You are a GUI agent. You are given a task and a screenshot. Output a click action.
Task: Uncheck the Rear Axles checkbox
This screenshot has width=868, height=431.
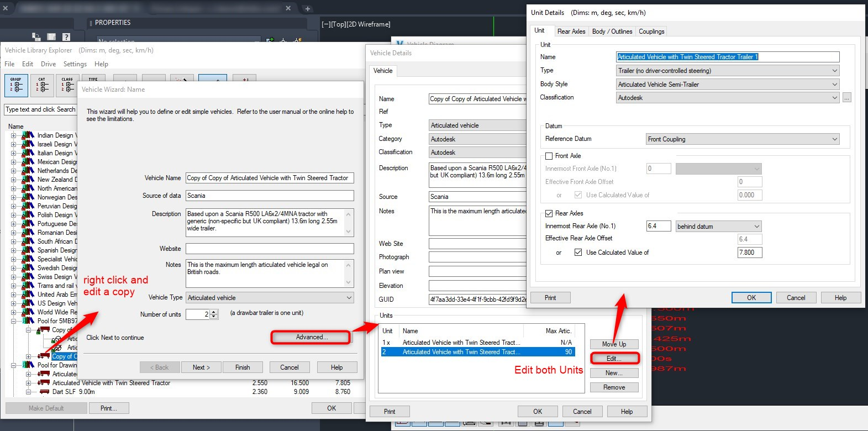coord(549,213)
